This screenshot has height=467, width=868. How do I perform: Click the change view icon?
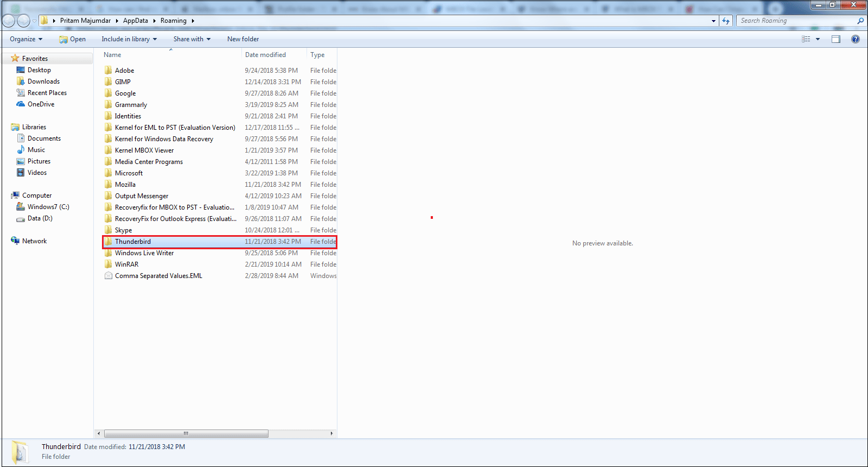click(x=806, y=39)
